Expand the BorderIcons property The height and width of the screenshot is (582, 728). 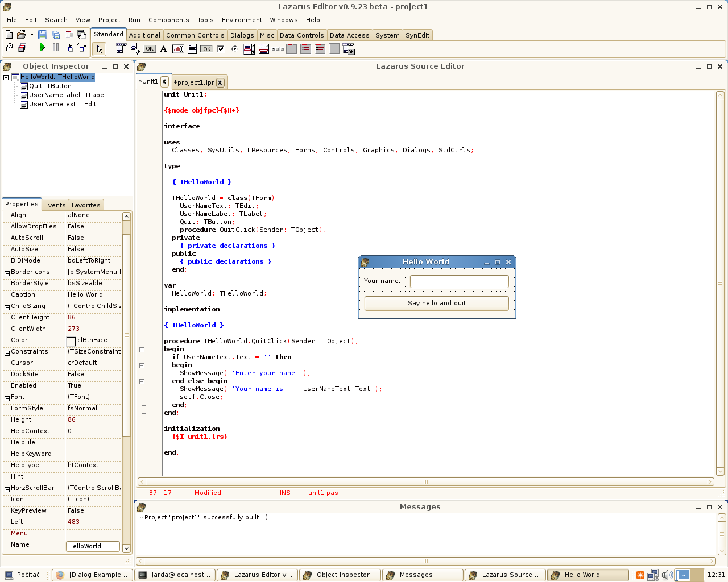(7, 273)
